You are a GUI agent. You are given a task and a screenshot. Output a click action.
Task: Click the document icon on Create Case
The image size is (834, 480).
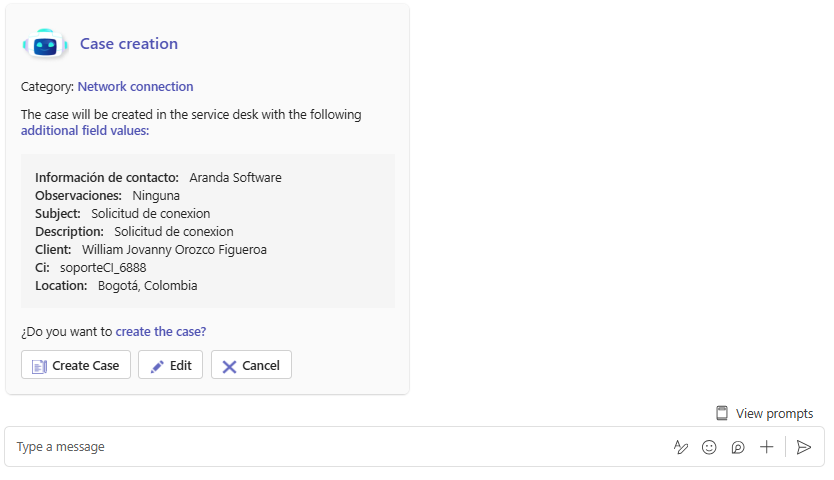coord(39,366)
